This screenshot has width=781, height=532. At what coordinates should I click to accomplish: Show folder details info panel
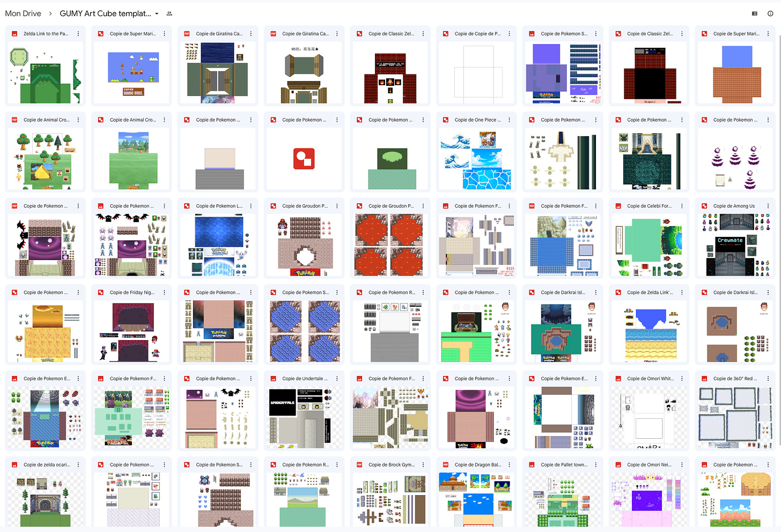[770, 13]
